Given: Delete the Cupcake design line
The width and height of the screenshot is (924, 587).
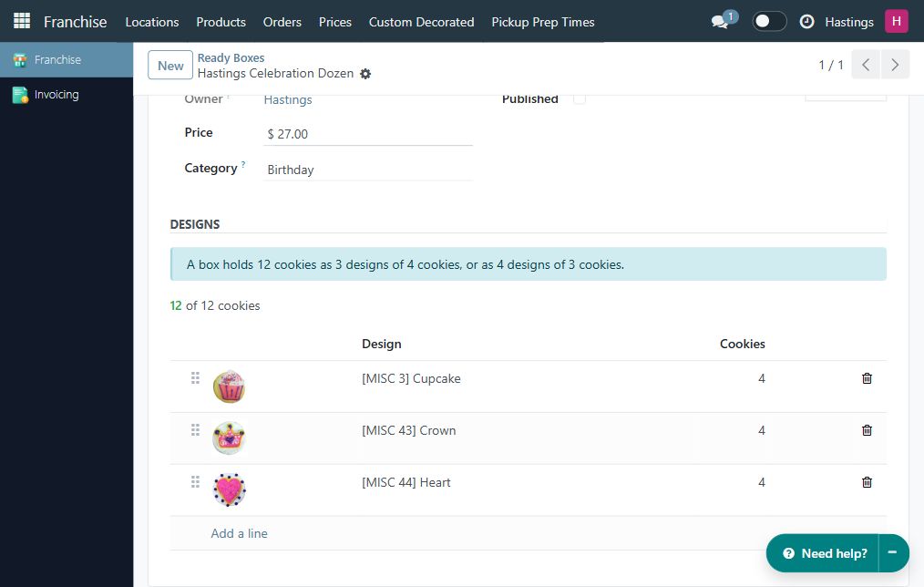Looking at the screenshot, I should pos(867,378).
